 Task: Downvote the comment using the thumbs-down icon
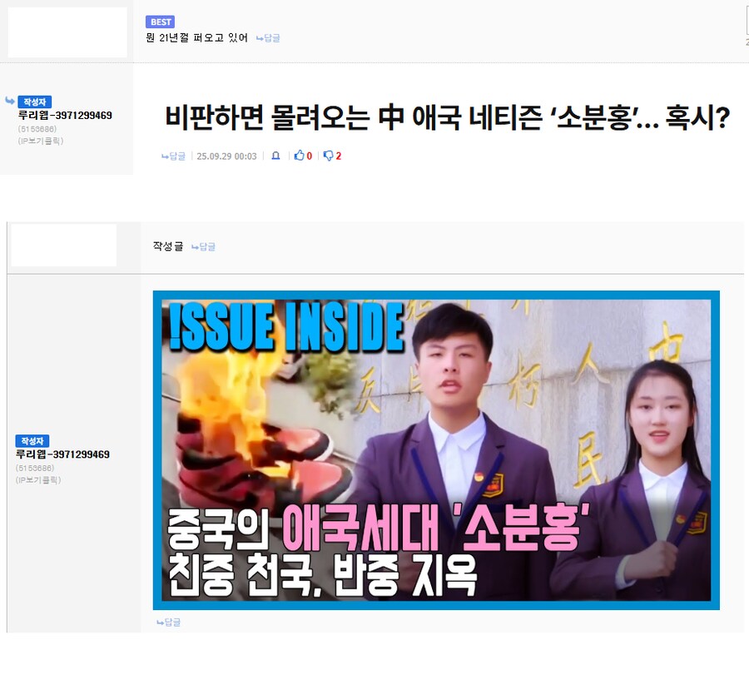pyautogui.click(x=328, y=156)
